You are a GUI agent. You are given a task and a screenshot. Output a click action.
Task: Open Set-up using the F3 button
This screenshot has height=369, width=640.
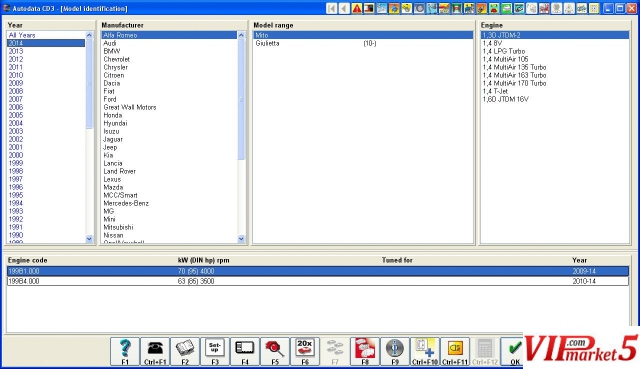(215, 351)
